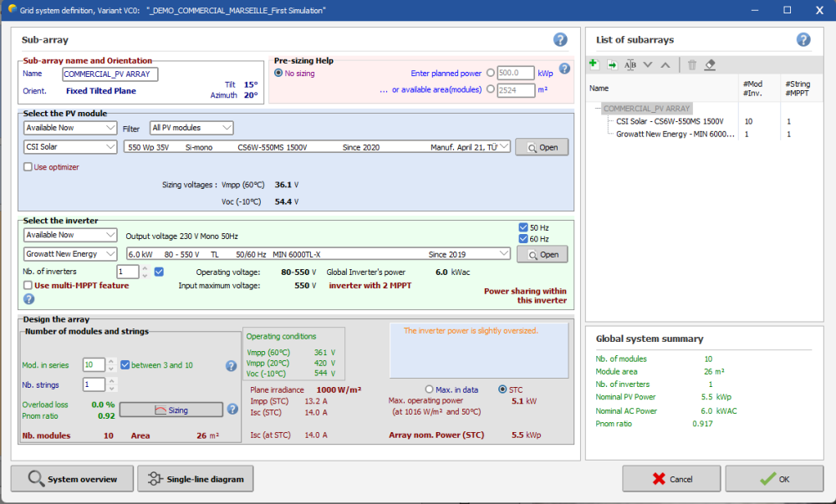Click the sub-array Name input field
The height and width of the screenshot is (504, 836).
click(110, 74)
